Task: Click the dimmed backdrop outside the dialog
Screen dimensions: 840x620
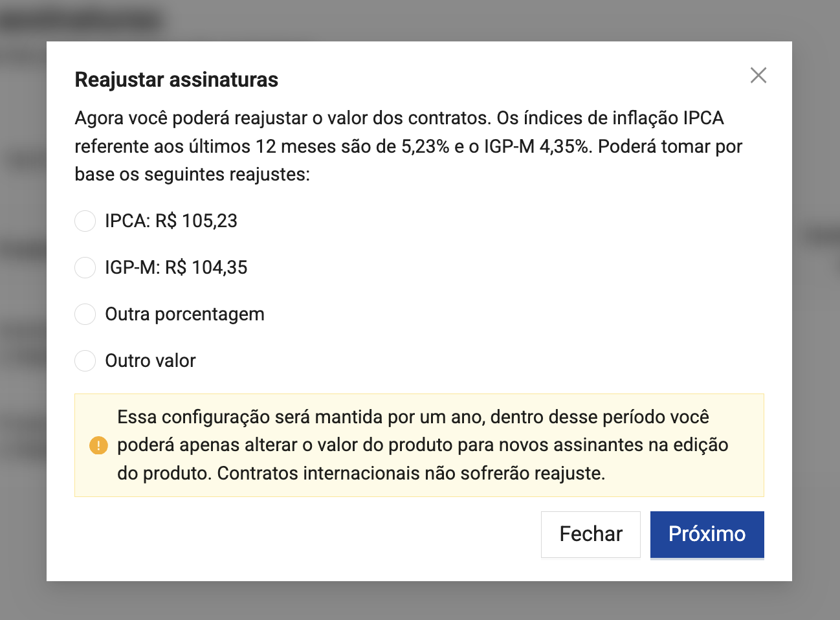Action: coord(815,388)
